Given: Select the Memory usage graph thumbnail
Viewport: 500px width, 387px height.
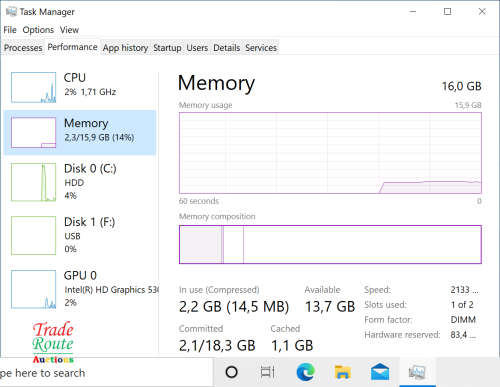Looking at the screenshot, I should point(33,132).
